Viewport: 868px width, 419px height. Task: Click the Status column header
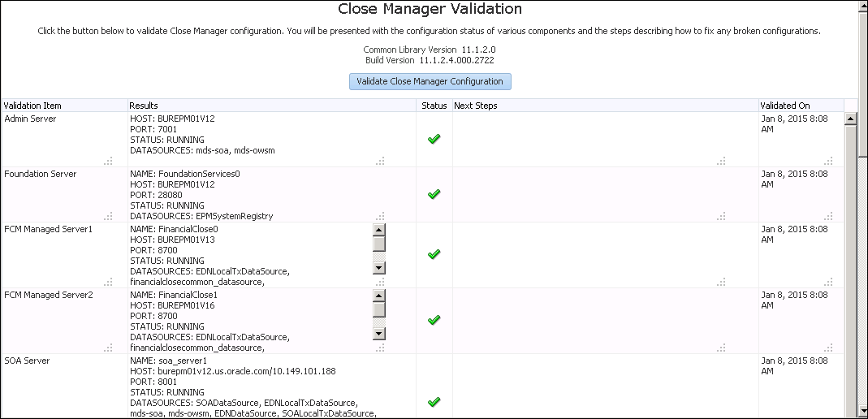tap(434, 106)
